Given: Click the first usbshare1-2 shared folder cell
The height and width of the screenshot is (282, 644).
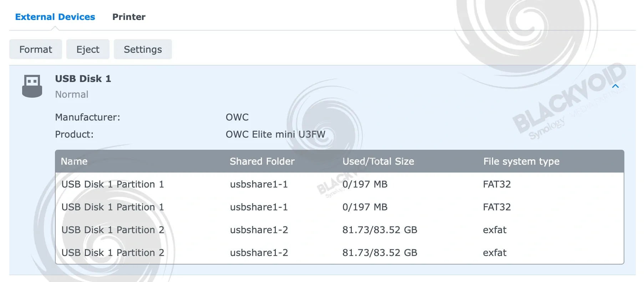Looking at the screenshot, I should pos(259,230).
